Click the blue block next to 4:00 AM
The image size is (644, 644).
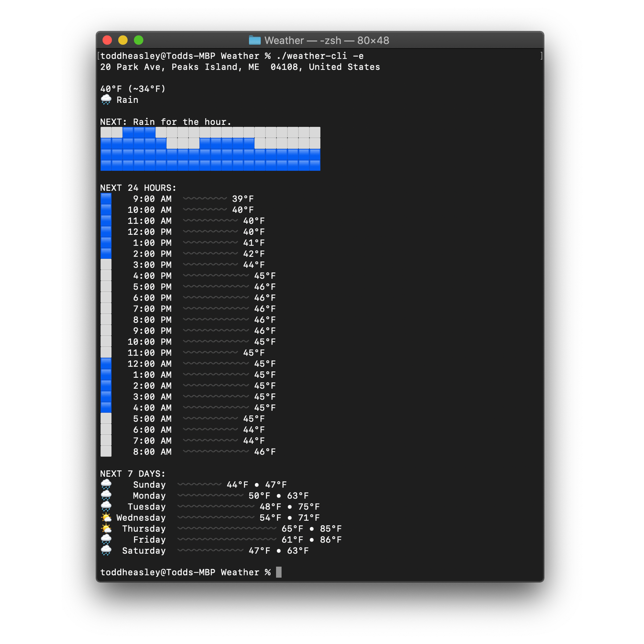pyautogui.click(x=106, y=408)
